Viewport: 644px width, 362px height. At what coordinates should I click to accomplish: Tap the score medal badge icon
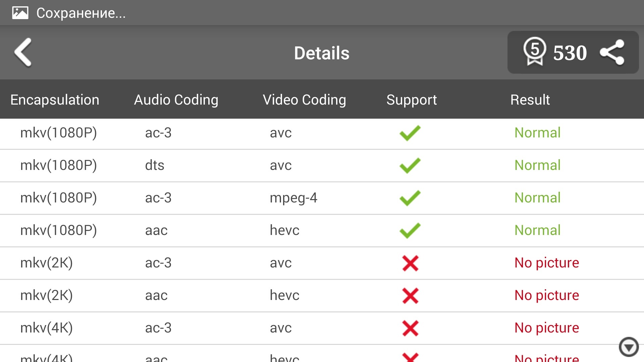(x=535, y=51)
